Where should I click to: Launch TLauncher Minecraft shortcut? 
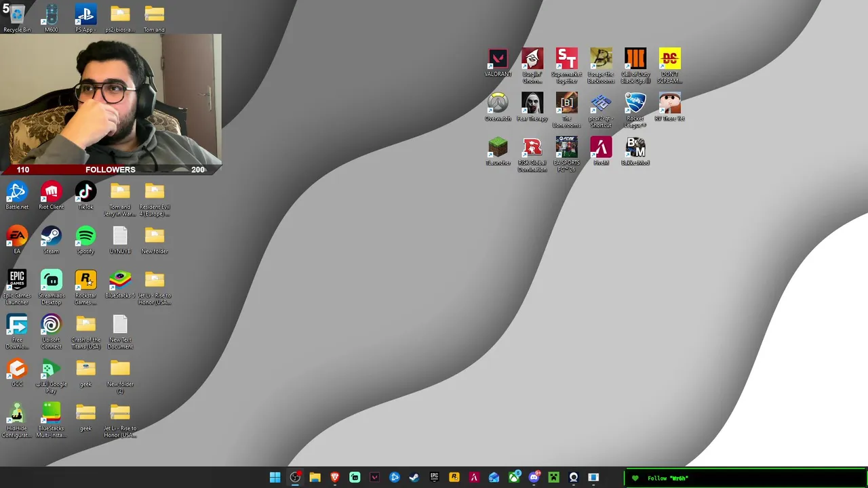tap(498, 151)
